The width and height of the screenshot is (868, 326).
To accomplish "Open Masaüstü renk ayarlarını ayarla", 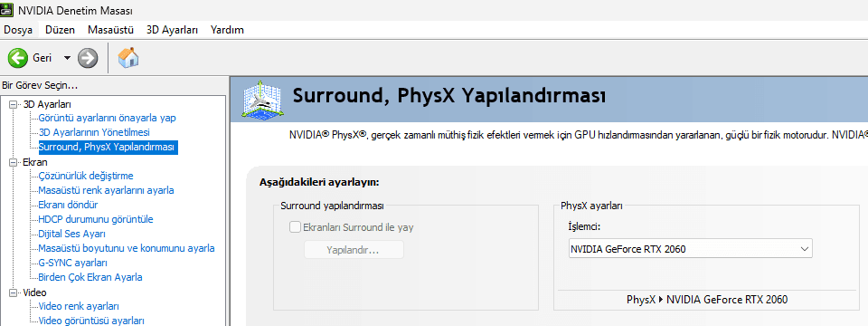I will coord(106,190).
